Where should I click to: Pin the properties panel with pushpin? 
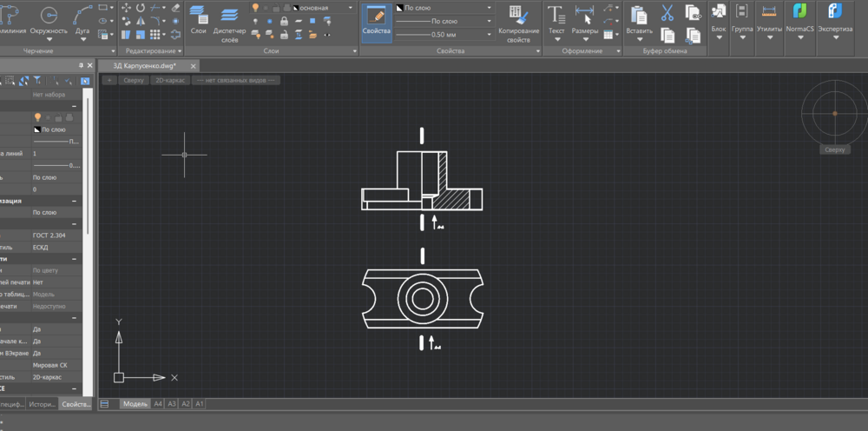81,65
